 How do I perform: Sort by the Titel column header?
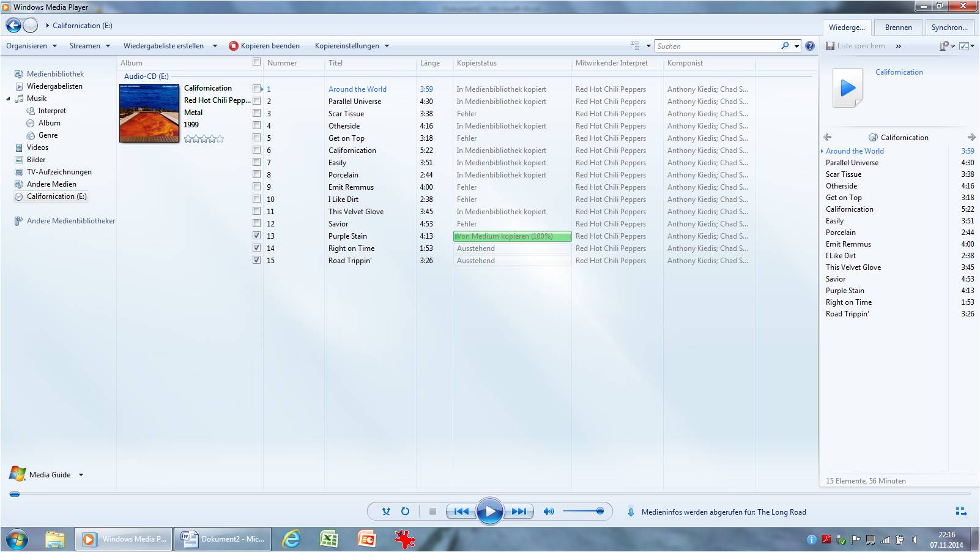(x=370, y=63)
